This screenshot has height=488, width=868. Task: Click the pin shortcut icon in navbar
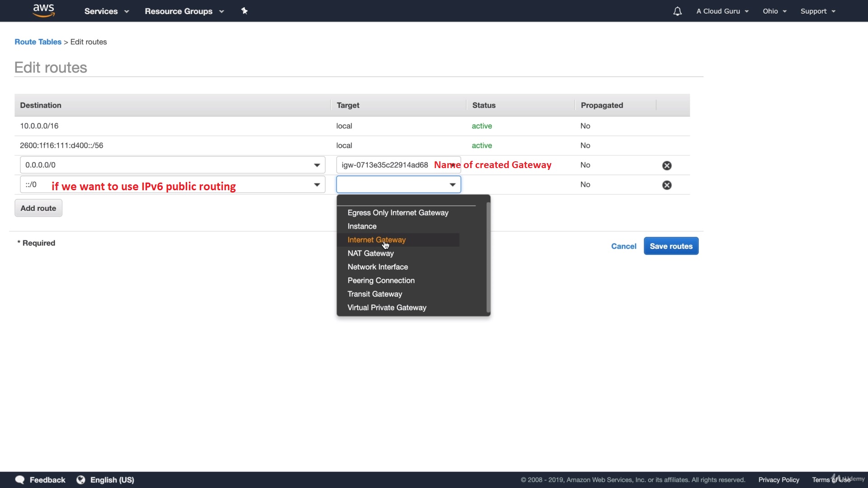pos(244,11)
